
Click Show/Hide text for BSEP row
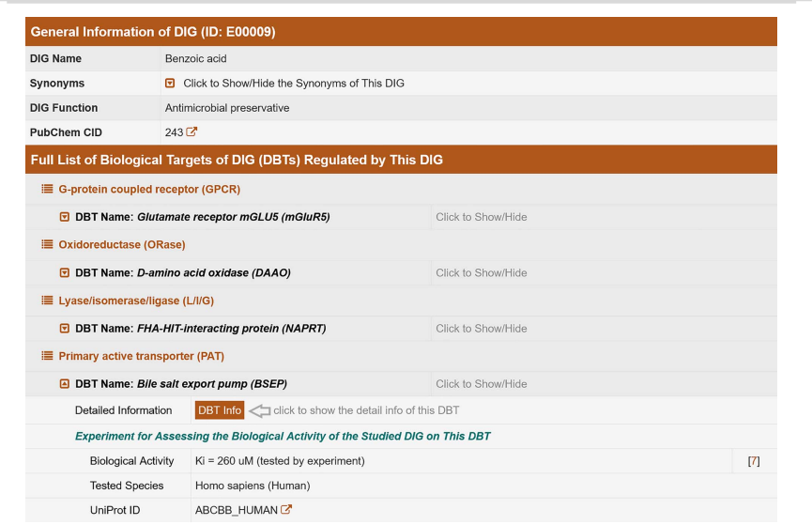pos(481,384)
